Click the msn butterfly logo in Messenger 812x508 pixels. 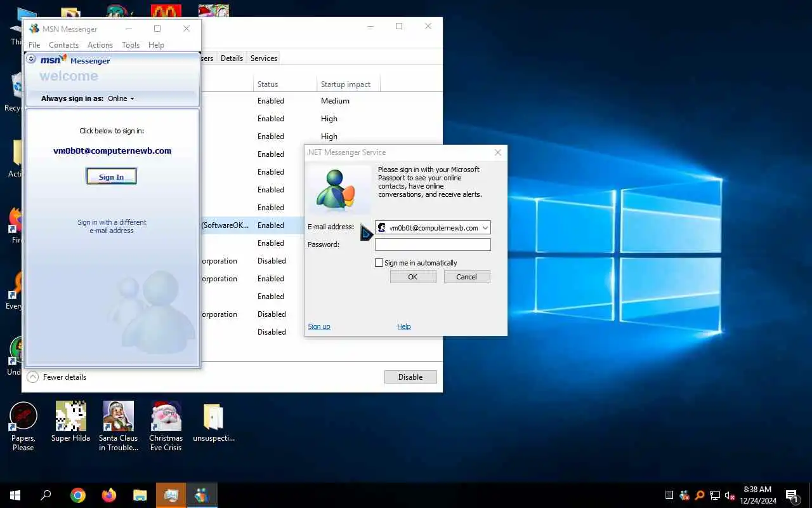53,60
